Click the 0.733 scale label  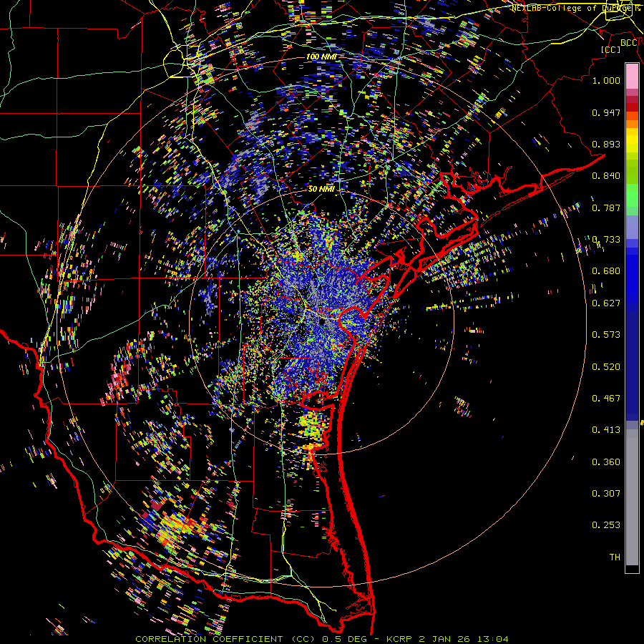606,240
